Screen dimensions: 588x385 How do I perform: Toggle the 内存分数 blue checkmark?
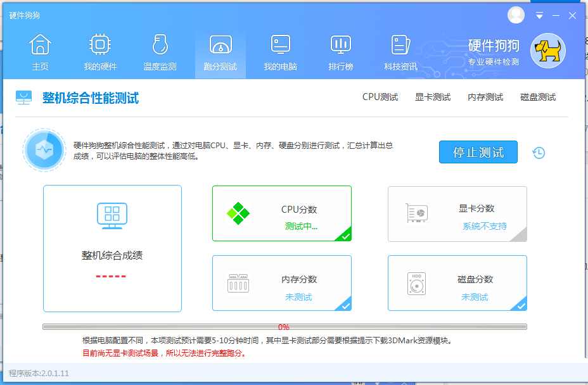[345, 305]
